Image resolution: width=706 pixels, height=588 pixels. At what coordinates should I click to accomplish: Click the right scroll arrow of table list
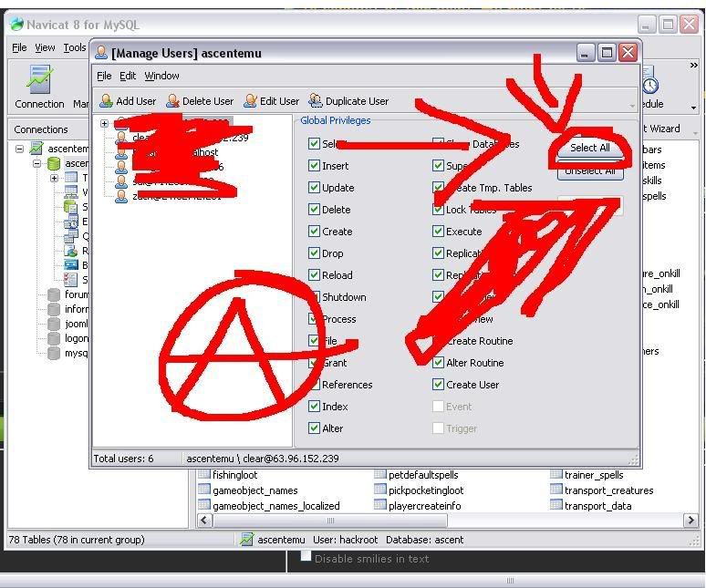[690, 521]
